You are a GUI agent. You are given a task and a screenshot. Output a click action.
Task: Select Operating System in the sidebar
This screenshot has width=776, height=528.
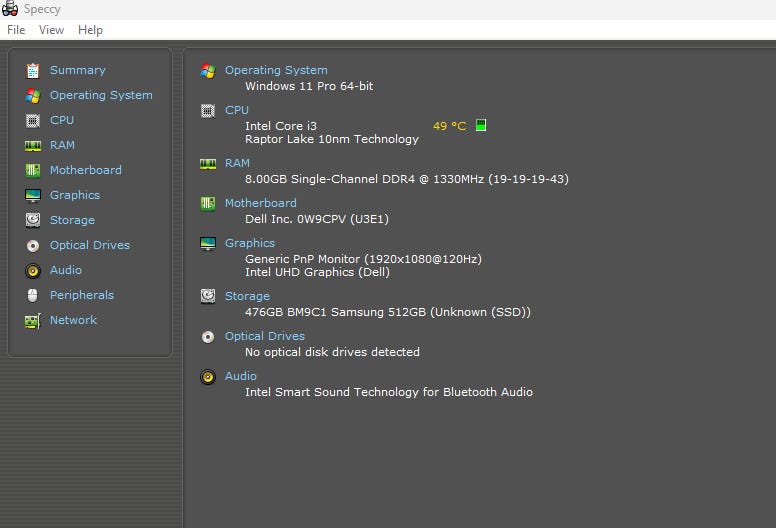tap(101, 95)
